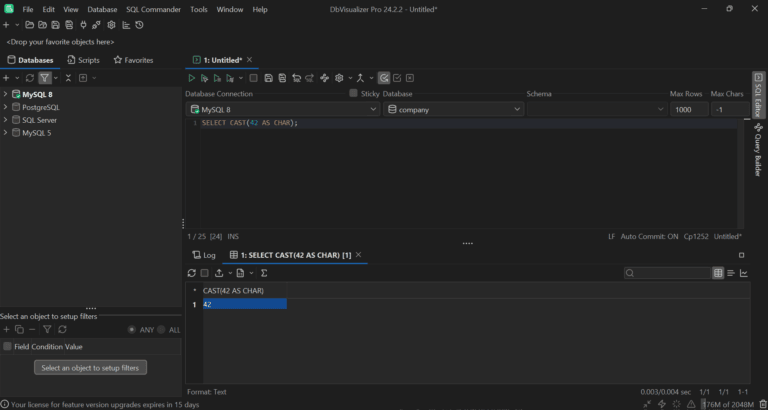Open the Database Connection MySQL 8 dropdown
Image resolution: width=768 pixels, height=410 pixels.
283,110
